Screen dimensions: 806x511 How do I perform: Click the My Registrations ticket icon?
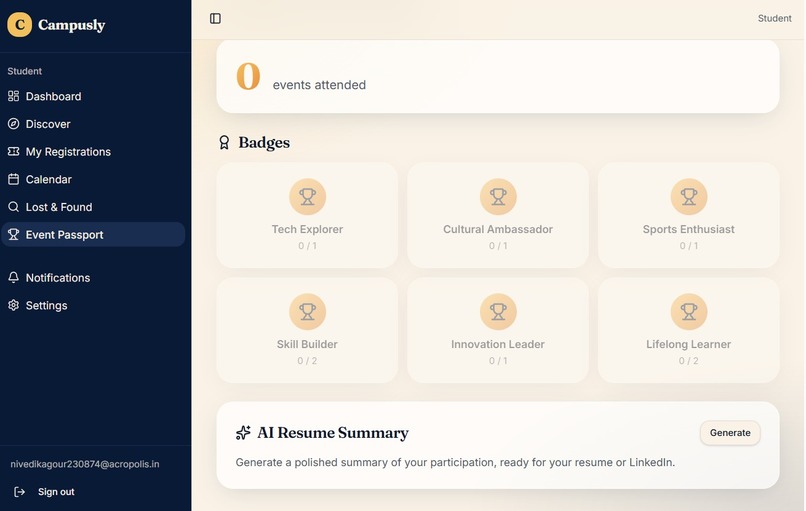click(13, 152)
